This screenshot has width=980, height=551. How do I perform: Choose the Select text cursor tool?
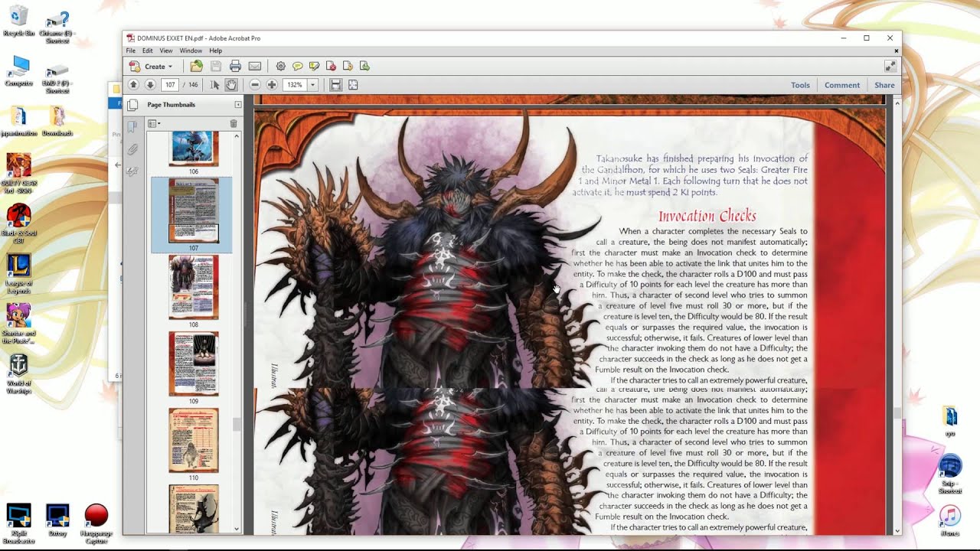215,85
